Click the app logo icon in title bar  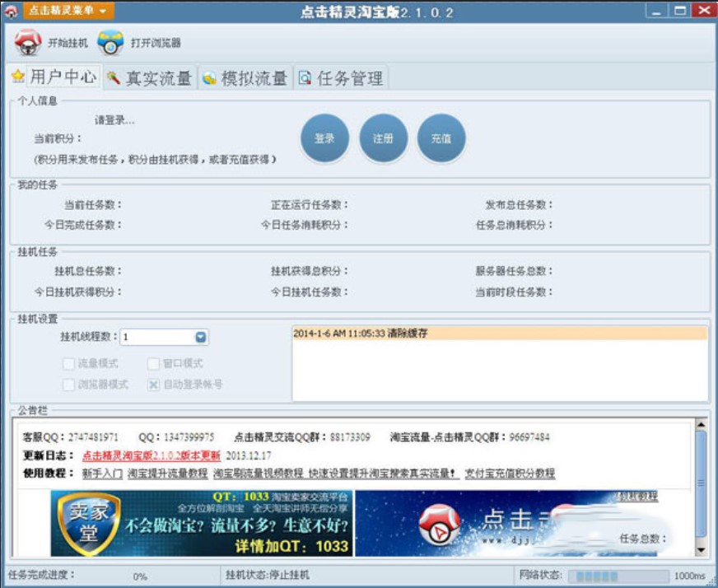(11, 12)
